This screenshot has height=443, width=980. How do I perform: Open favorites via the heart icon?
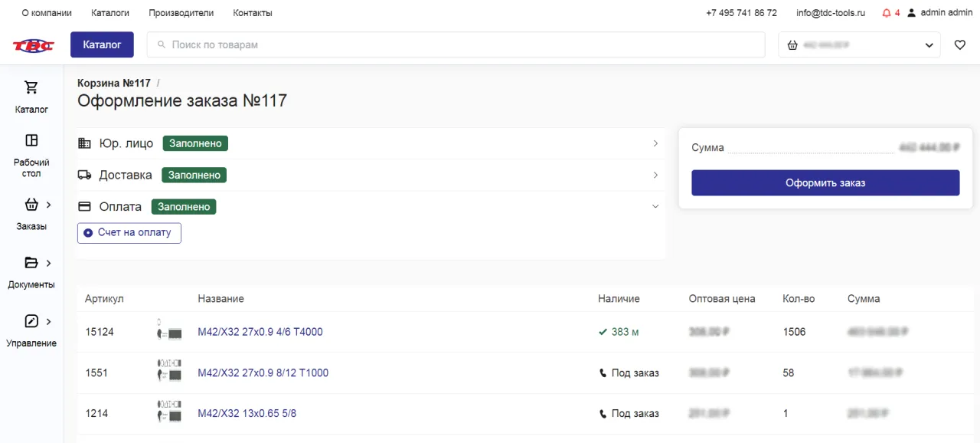coord(959,45)
